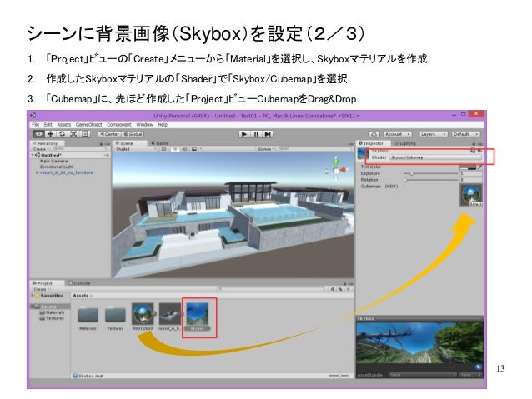Switch to the Console tab
This screenshot has height=399, width=532.
(80, 283)
